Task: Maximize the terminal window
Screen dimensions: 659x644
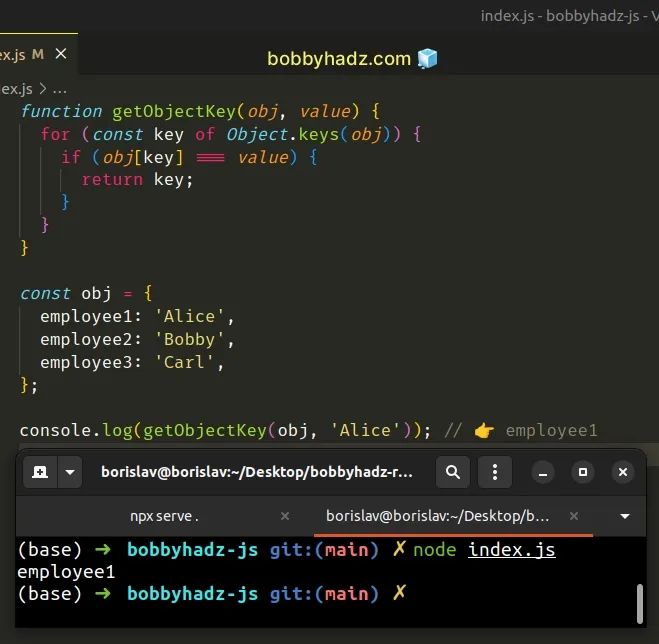Action: 583,472
